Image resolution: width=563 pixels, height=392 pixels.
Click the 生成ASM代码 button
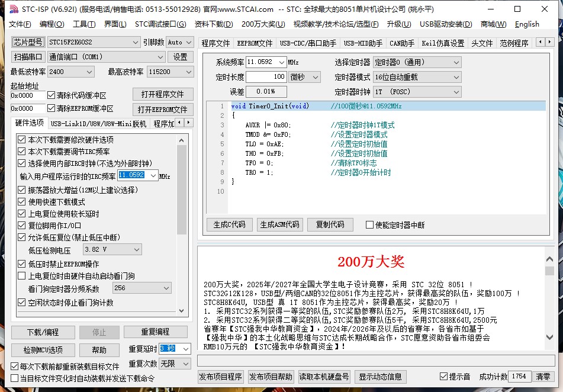pos(279,224)
